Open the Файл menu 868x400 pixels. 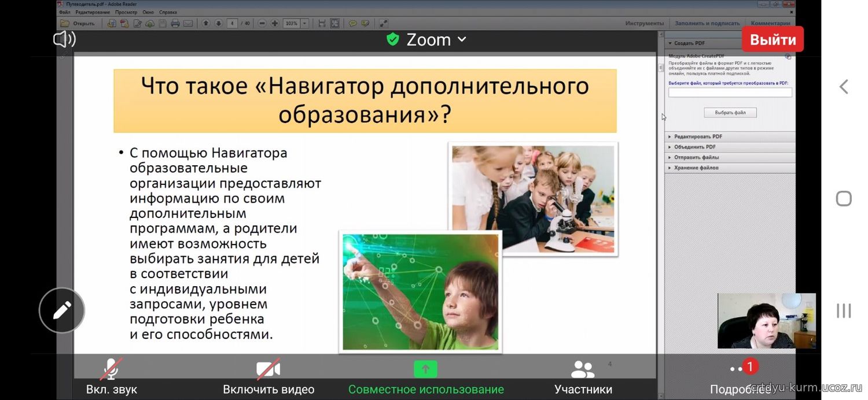pos(64,12)
